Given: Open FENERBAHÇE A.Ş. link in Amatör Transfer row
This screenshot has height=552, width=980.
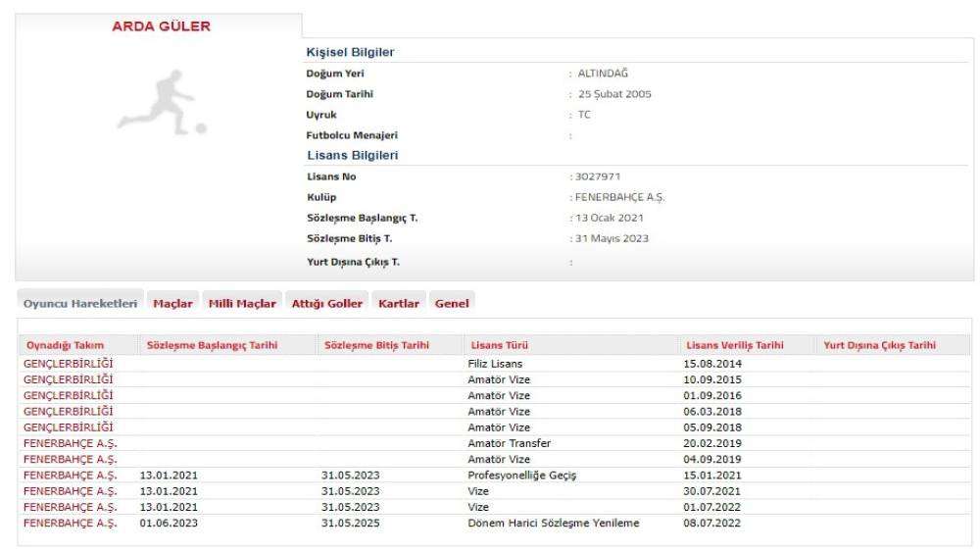Looking at the screenshot, I should (x=70, y=443).
